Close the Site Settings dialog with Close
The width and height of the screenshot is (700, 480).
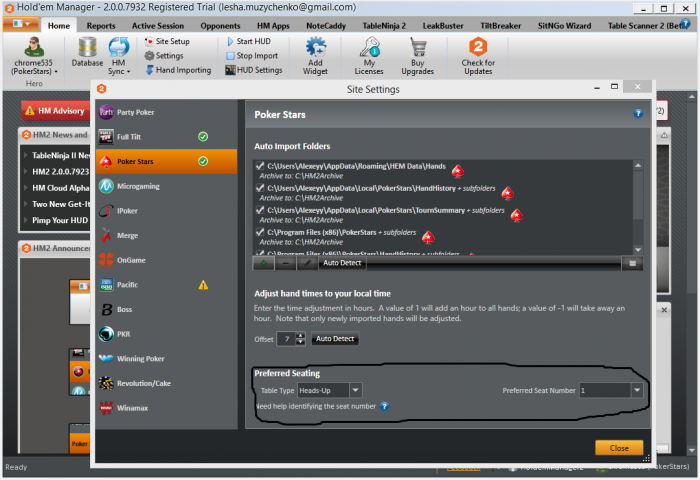[x=619, y=448]
